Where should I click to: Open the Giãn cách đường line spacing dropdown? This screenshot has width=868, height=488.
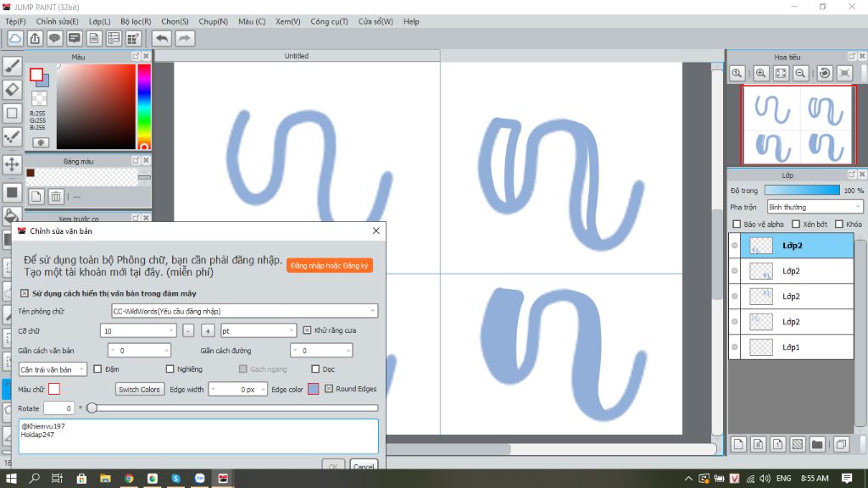[321, 350]
